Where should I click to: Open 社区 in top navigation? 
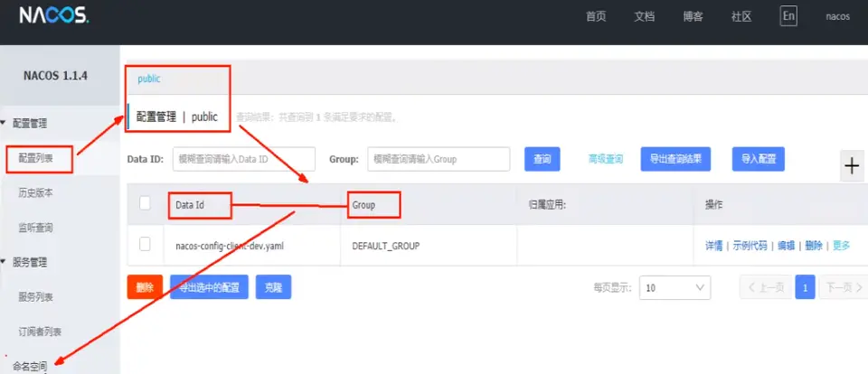tap(741, 16)
